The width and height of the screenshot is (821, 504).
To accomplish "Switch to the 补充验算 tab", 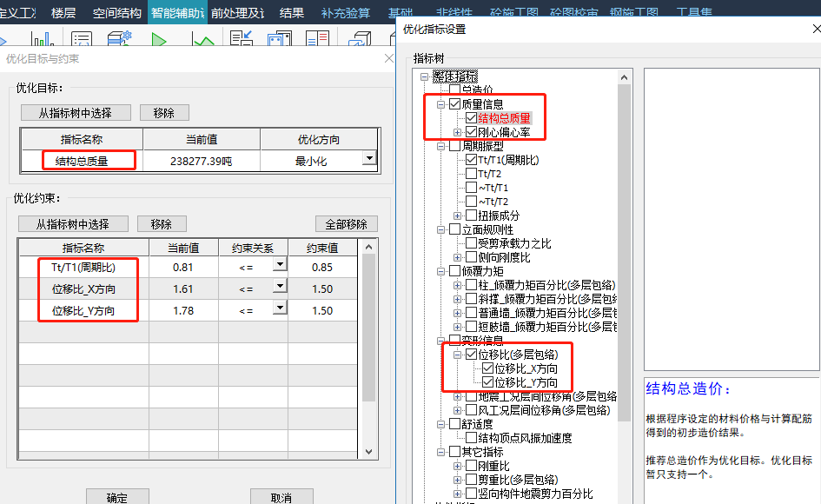I will tap(345, 12).
